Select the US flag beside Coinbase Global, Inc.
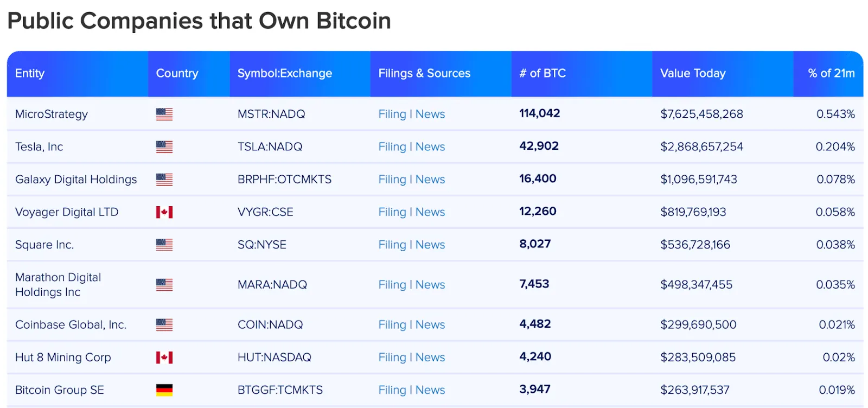This screenshot has height=408, width=868. click(164, 324)
